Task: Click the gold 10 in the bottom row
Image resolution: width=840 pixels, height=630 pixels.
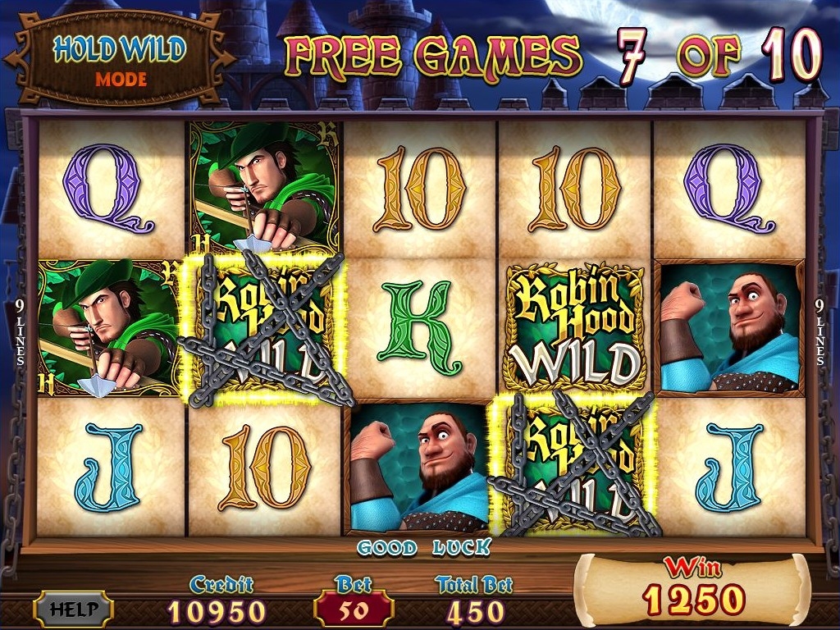Action: [265, 467]
